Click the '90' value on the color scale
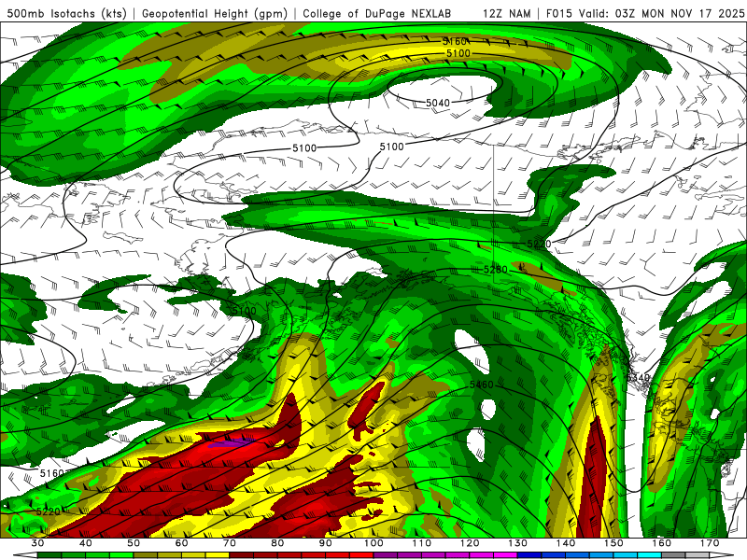 coord(326,543)
